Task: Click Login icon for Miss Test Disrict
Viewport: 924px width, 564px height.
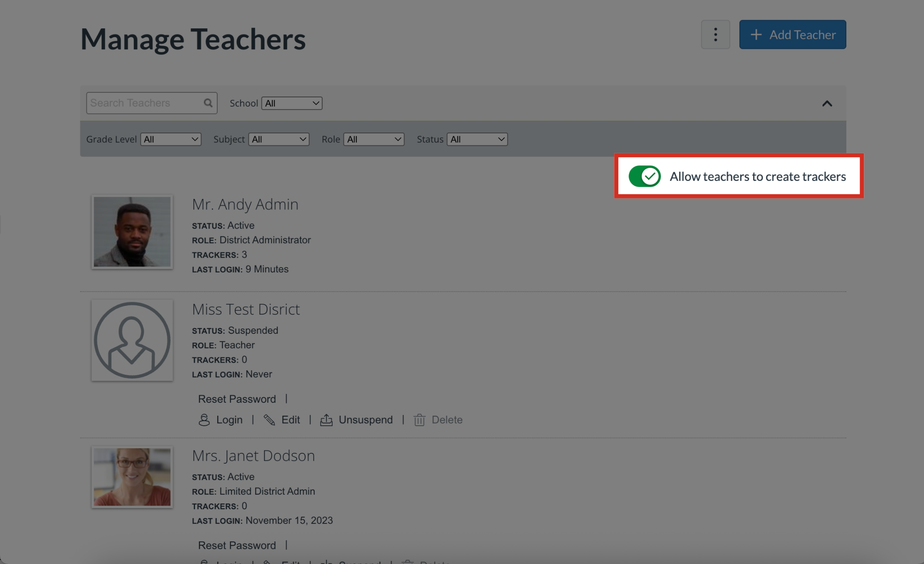Action: [x=204, y=420]
